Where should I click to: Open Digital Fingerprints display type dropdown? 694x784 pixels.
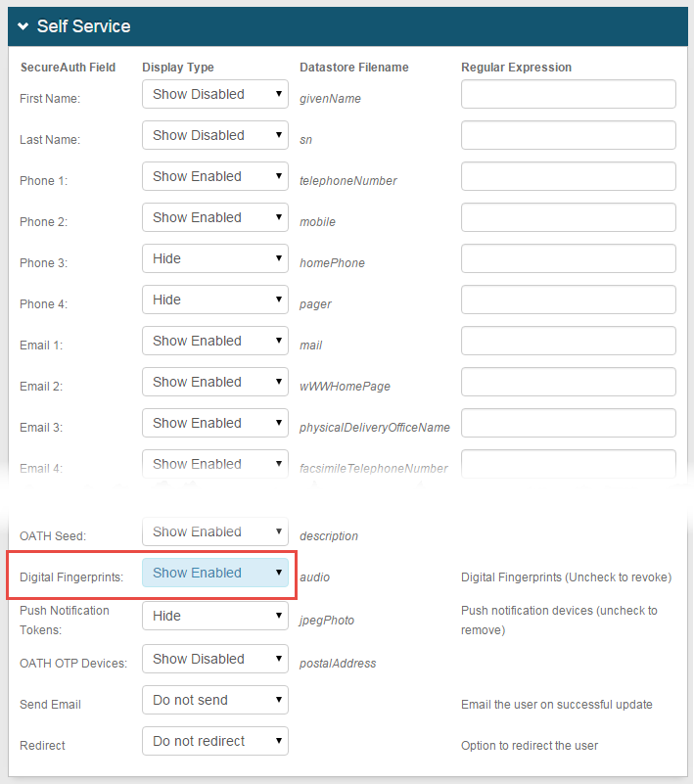[x=215, y=574]
